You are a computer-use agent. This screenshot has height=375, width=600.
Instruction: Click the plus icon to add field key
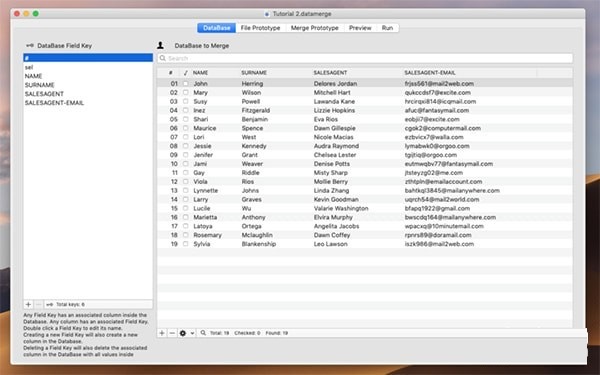[28, 304]
